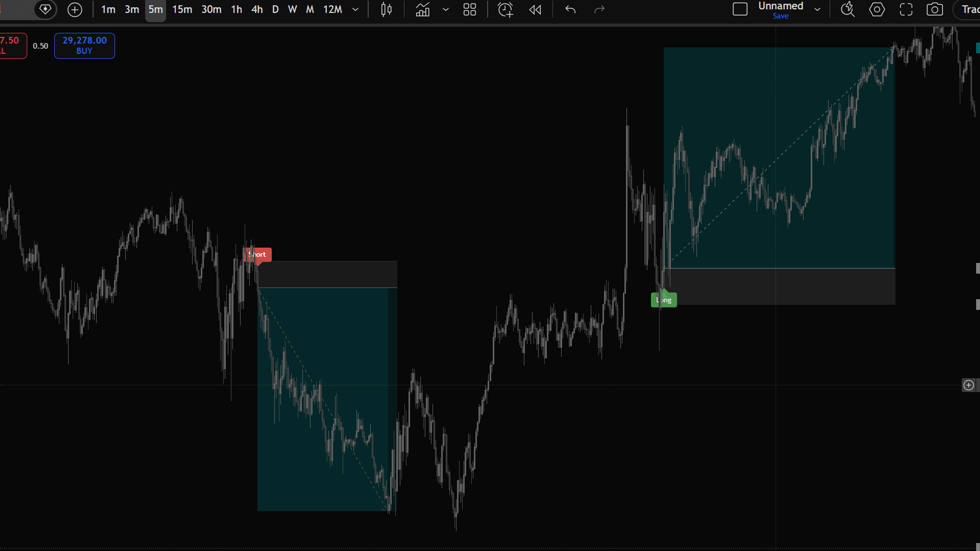Redo the last chart action
The image size is (980, 551).
(x=599, y=10)
